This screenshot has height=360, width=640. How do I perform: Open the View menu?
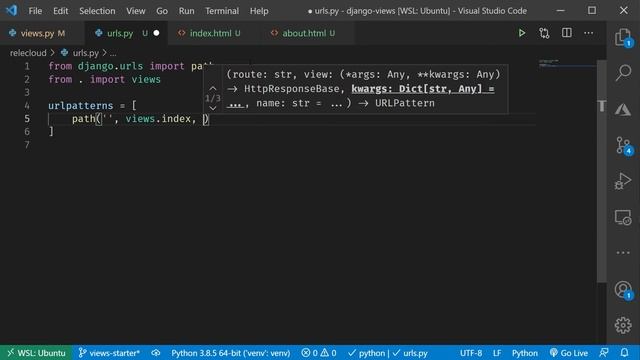point(136,11)
